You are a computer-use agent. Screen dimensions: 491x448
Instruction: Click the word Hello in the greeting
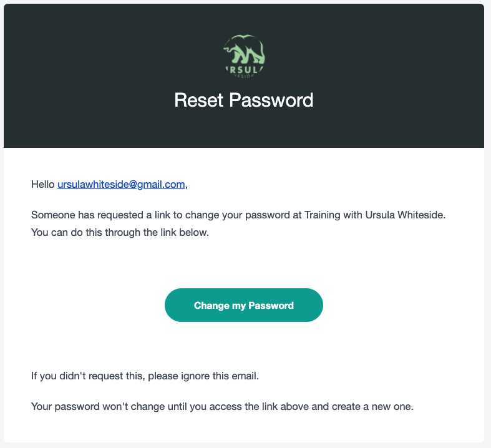[x=43, y=185]
